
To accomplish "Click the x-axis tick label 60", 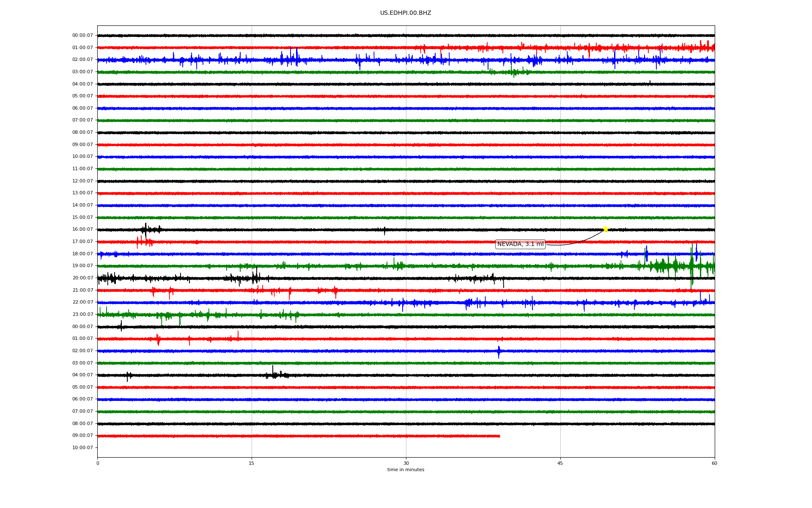I will point(714,463).
